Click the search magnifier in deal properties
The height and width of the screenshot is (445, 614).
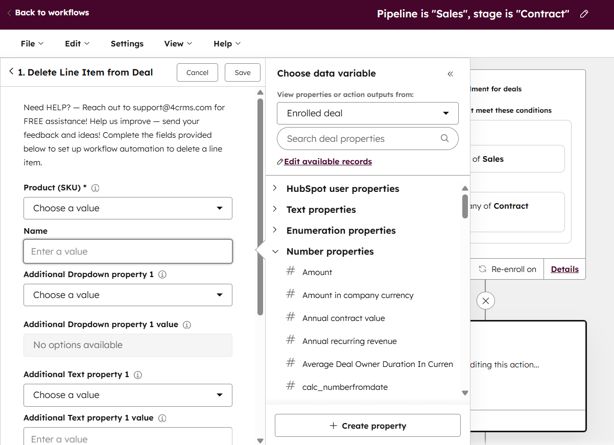tap(445, 139)
